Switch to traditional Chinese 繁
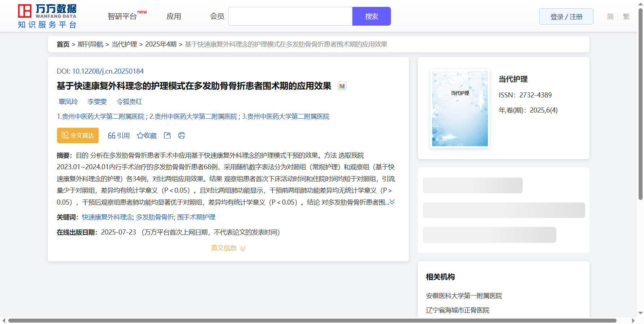The image size is (644, 324). coord(626,17)
